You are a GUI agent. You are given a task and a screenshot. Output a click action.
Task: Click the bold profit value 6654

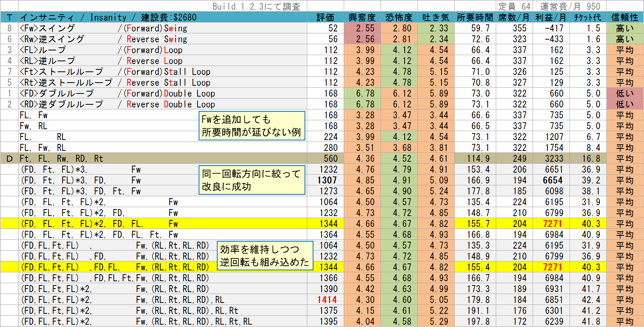click(553, 180)
